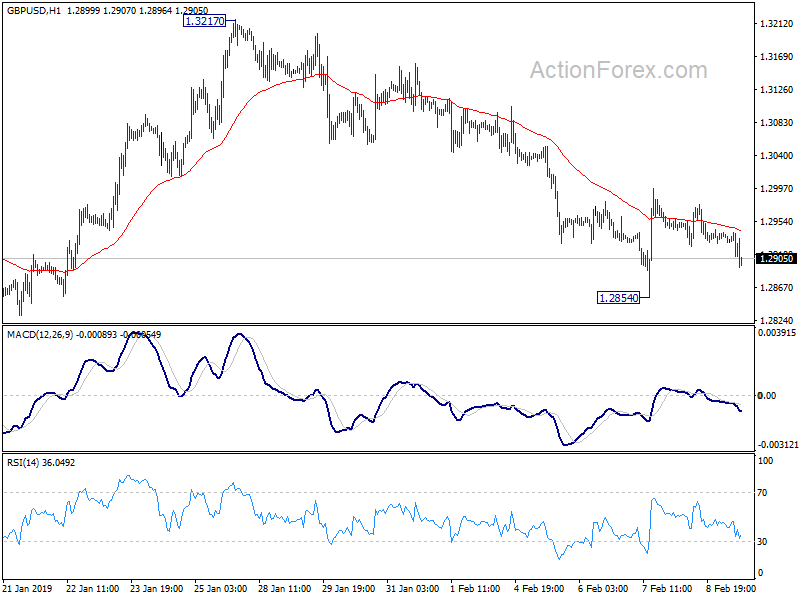Click the 1.28540 low price label
The image size is (800, 600).
pyautogui.click(x=618, y=298)
